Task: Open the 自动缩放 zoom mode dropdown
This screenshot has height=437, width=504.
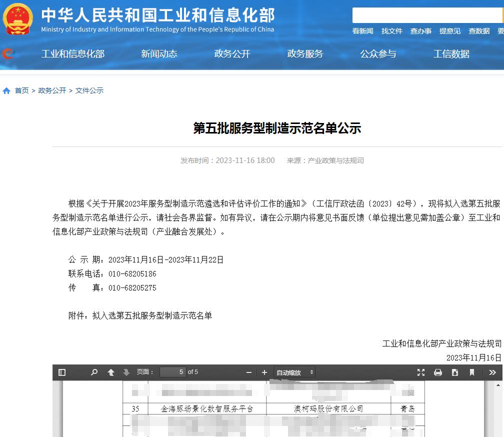Action: coord(294,372)
